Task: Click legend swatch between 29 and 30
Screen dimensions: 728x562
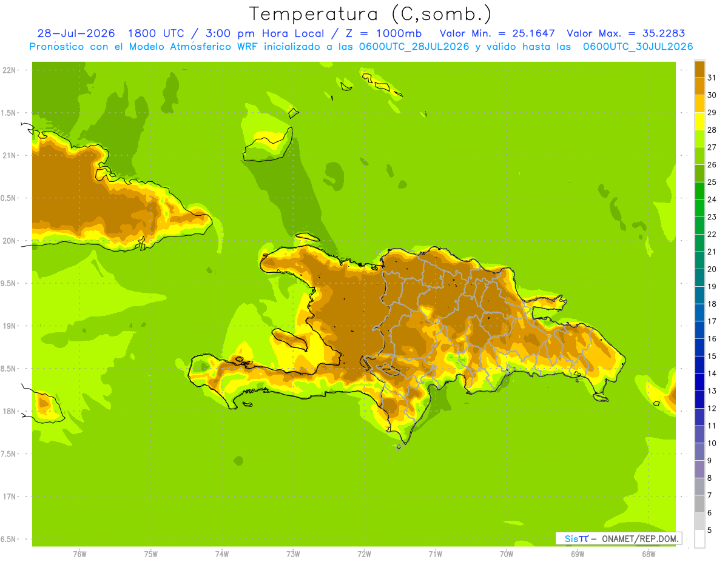Action: tap(699, 104)
